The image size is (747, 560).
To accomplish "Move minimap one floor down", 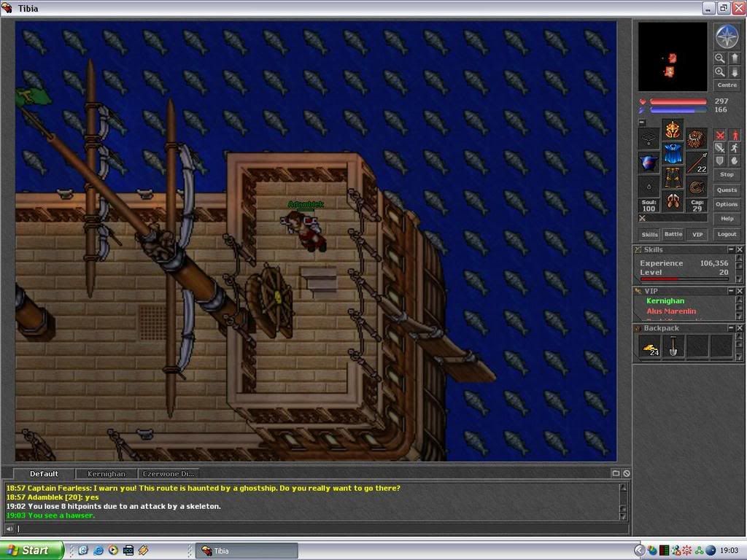I will point(734,72).
